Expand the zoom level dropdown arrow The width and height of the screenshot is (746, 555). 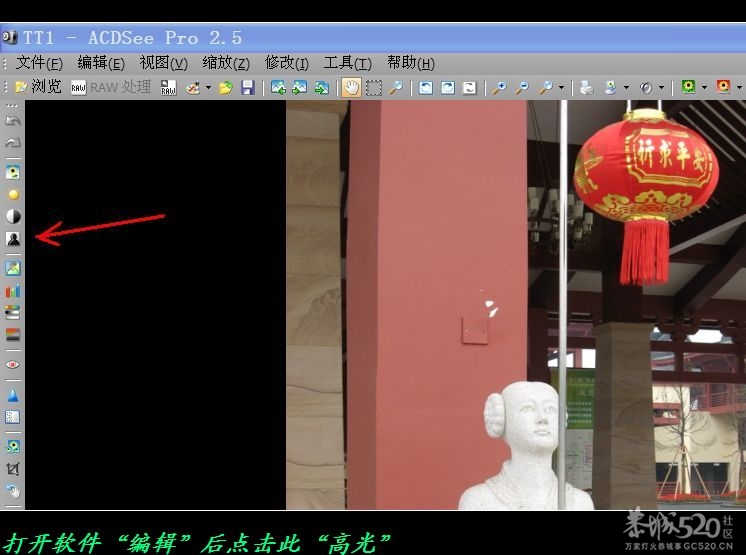(561, 88)
